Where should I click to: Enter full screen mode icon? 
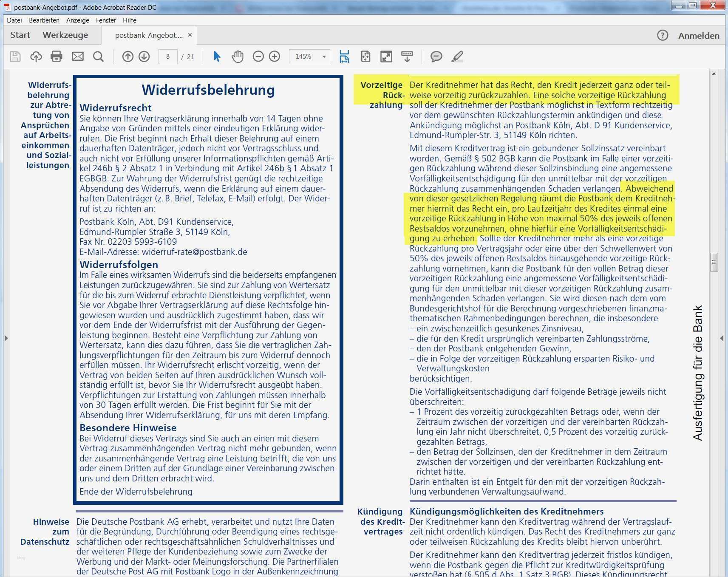pyautogui.click(x=386, y=57)
